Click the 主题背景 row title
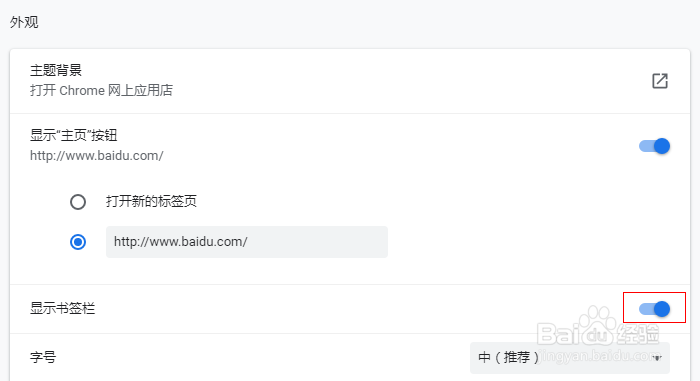The height and width of the screenshot is (381, 700). coord(56,70)
